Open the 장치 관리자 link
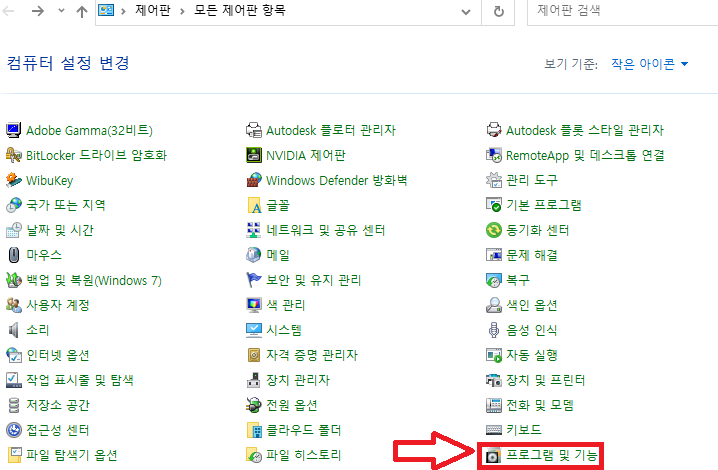Screen dimensions: 718x470 pos(298,380)
